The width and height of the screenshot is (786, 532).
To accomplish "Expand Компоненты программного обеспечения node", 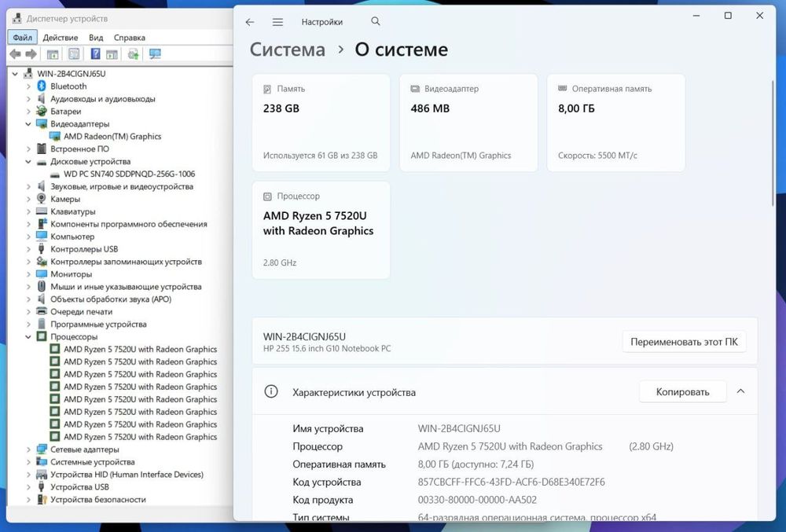I will click(28, 224).
